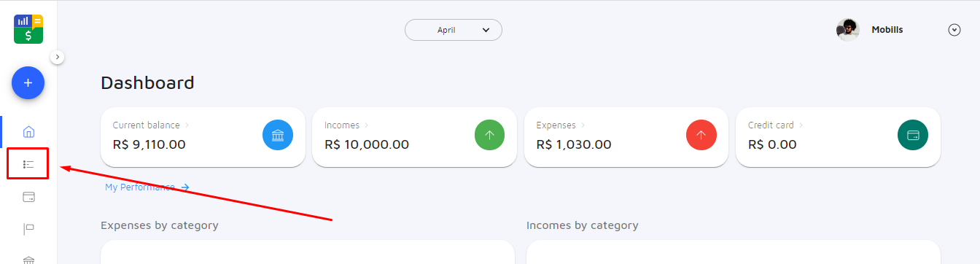The width and height of the screenshot is (980, 264).
Task: Click the red arrow icon on Expenses
Action: [701, 135]
